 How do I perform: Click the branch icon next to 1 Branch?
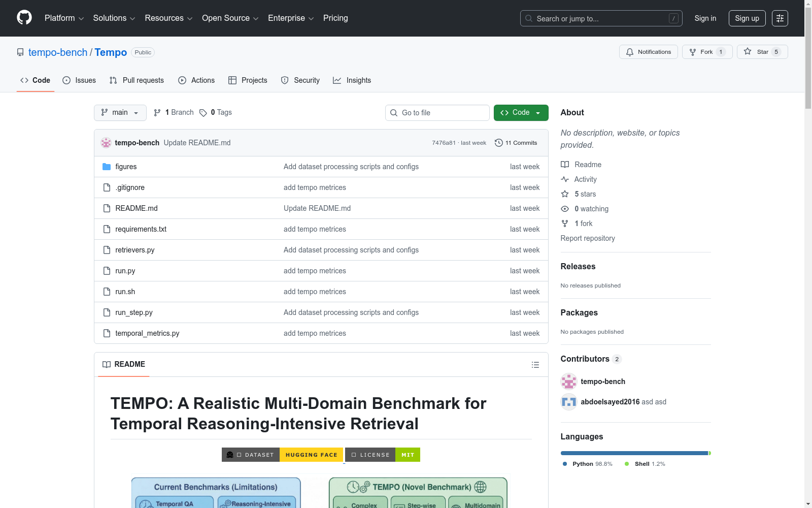[157, 113]
